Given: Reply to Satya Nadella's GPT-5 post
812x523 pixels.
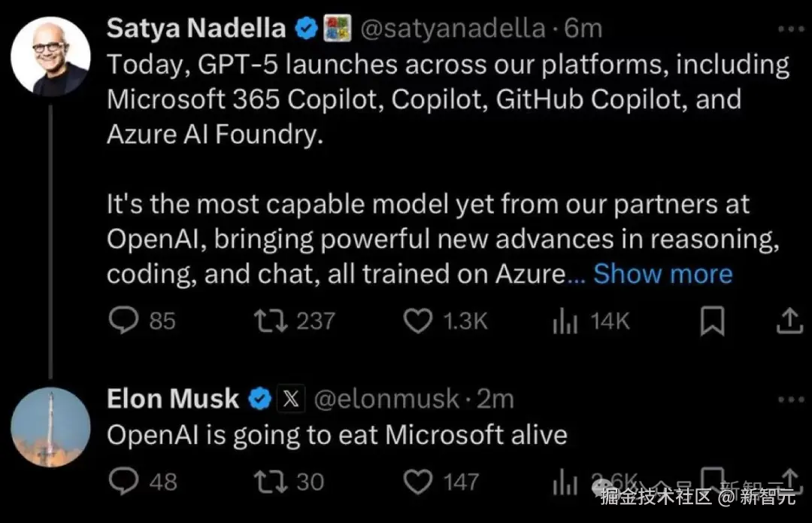Looking at the screenshot, I should point(121,321).
